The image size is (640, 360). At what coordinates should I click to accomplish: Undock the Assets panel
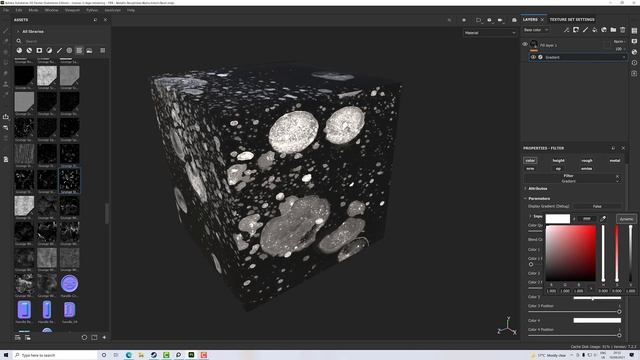point(95,20)
